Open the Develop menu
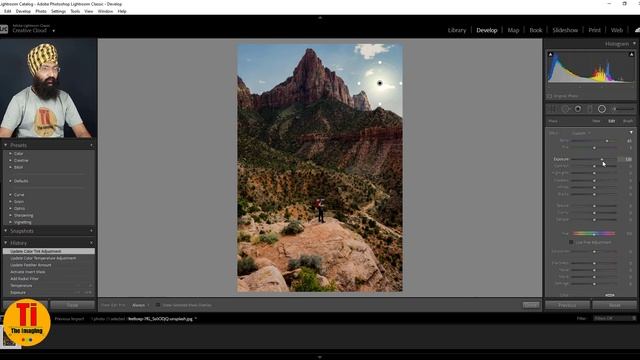 pyautogui.click(x=23, y=11)
